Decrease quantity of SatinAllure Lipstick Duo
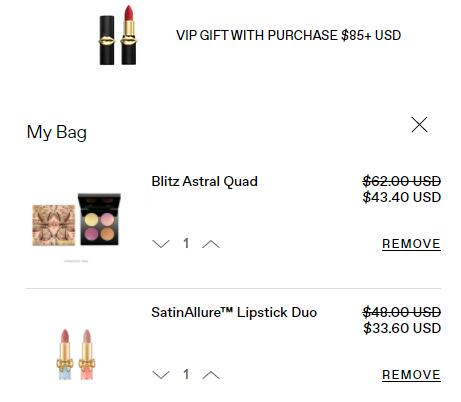 tap(161, 375)
